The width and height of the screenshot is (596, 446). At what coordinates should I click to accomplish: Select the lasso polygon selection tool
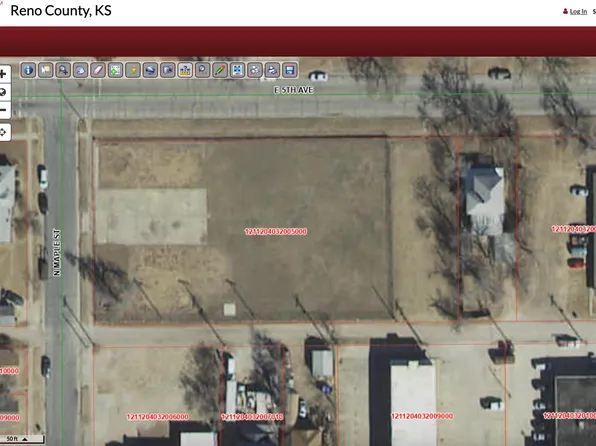(81, 70)
